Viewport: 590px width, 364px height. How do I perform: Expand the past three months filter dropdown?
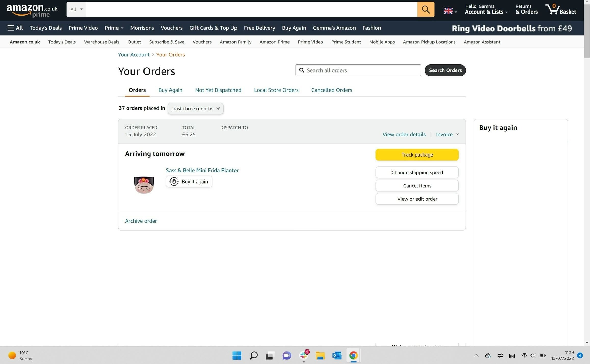click(x=195, y=108)
